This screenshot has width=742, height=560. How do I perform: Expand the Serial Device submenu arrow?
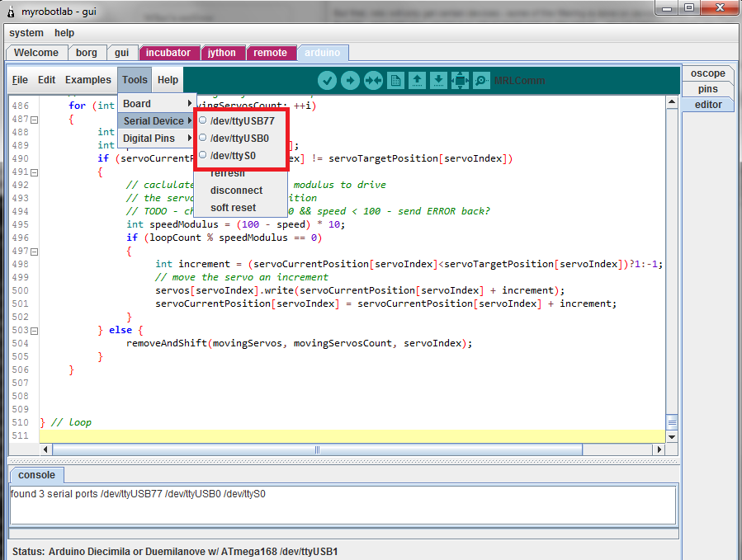click(189, 120)
